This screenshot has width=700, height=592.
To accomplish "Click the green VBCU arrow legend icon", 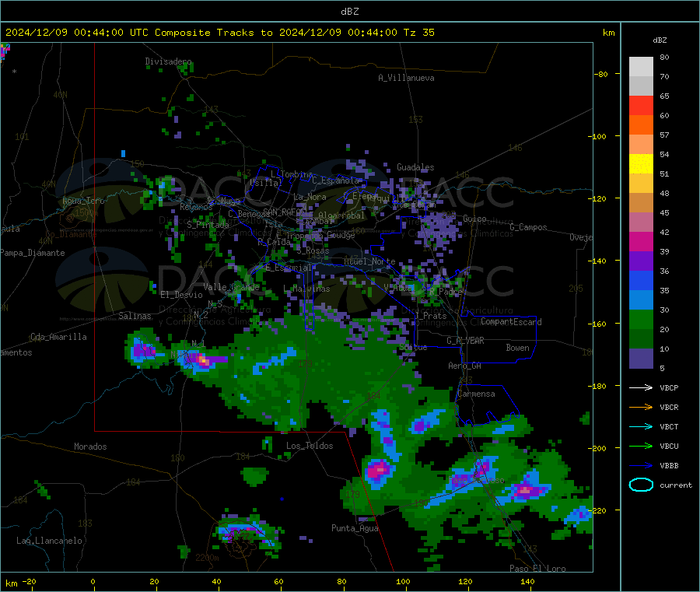I will 641,446.
